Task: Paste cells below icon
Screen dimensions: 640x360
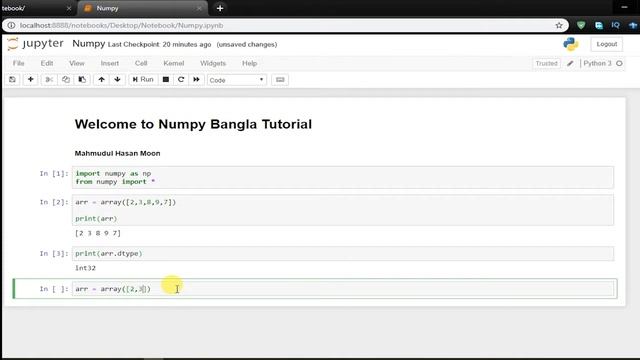Action: click(x=82, y=80)
